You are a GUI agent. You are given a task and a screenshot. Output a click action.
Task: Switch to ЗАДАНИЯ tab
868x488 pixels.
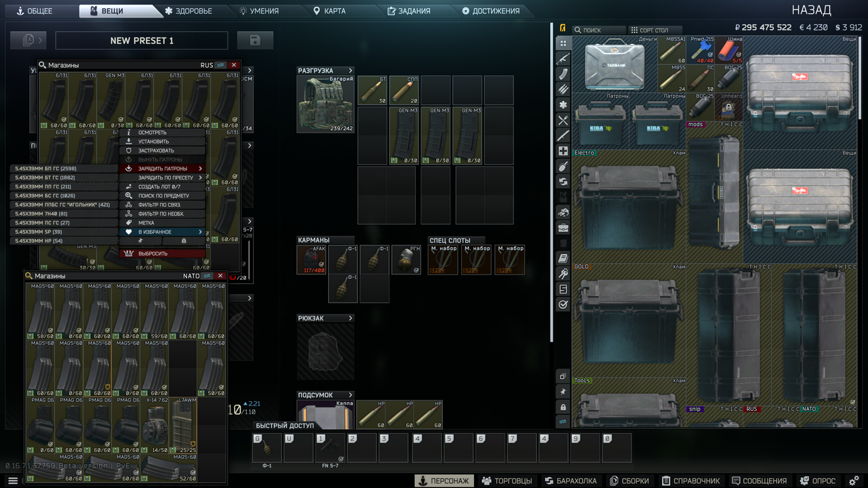[409, 11]
